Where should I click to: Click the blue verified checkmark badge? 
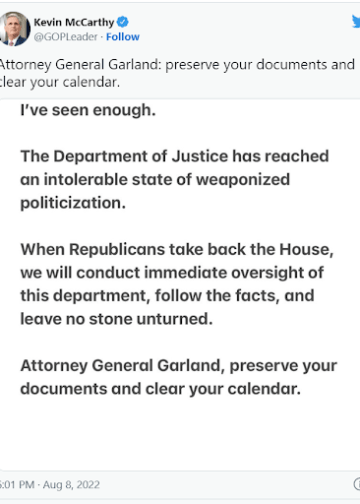[123, 22]
